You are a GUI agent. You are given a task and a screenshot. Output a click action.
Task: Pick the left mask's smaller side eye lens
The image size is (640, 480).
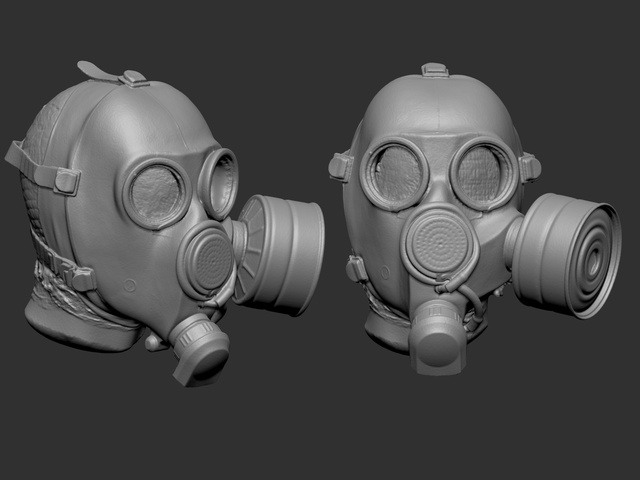(x=218, y=183)
